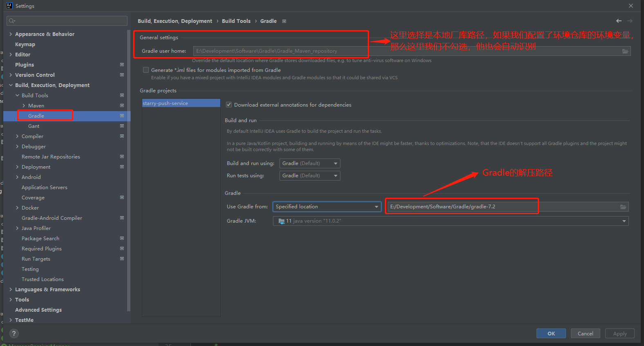Click Build Tools breadcrumb link
The height and width of the screenshot is (346, 644).
click(236, 21)
